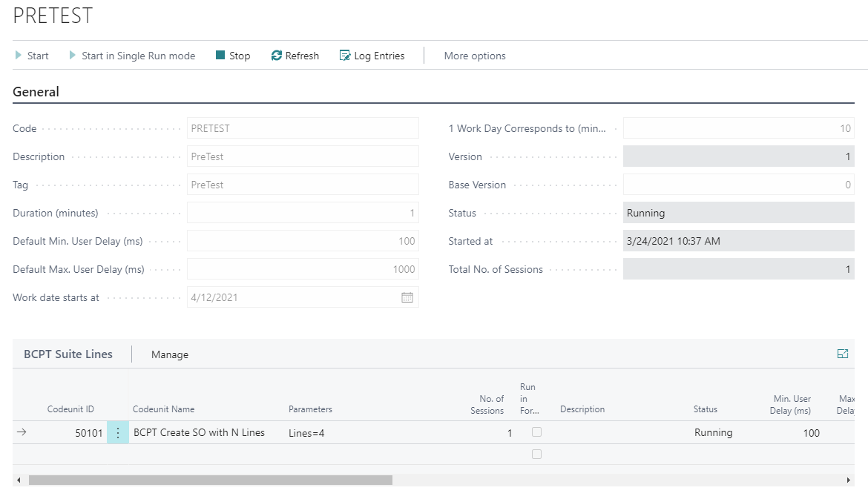Open Log Entries
The width and height of the screenshot is (868, 499).
tap(372, 56)
